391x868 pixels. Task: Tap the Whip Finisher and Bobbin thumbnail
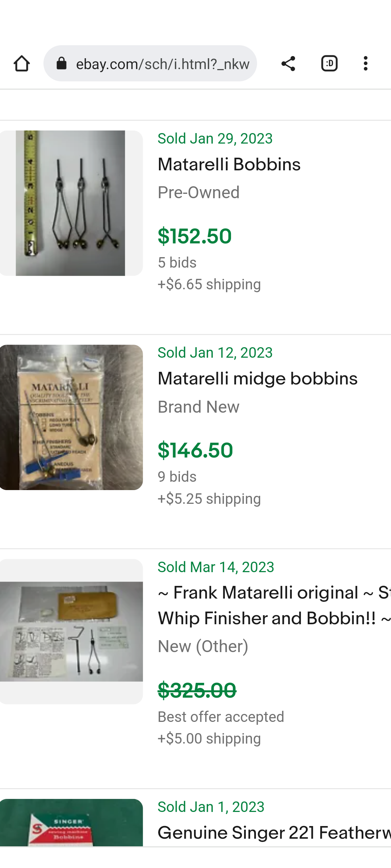point(71,631)
